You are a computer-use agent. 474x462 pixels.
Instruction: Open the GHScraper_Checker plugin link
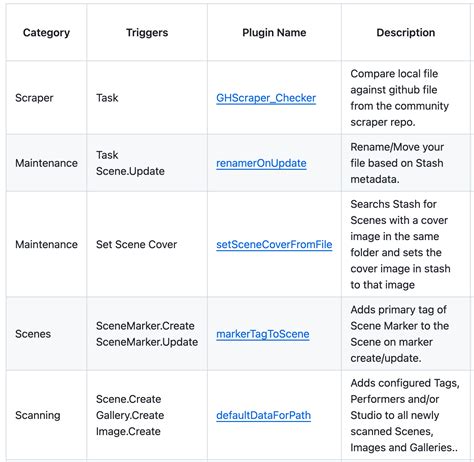point(266,98)
